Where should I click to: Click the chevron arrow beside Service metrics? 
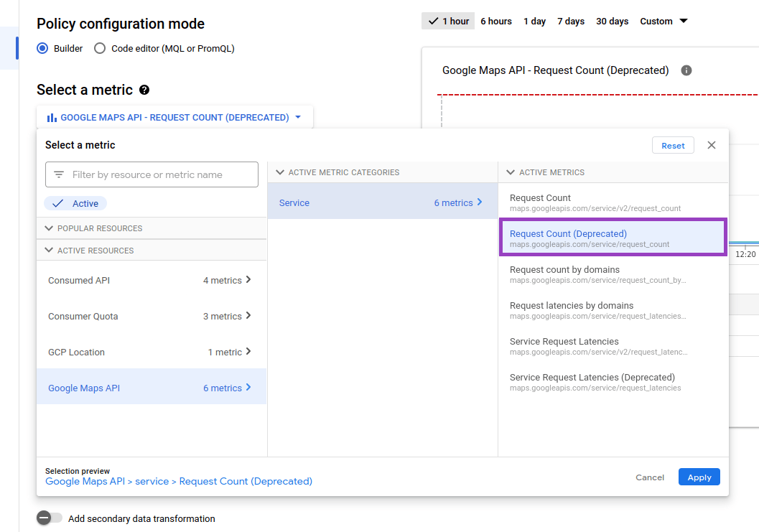click(x=480, y=202)
